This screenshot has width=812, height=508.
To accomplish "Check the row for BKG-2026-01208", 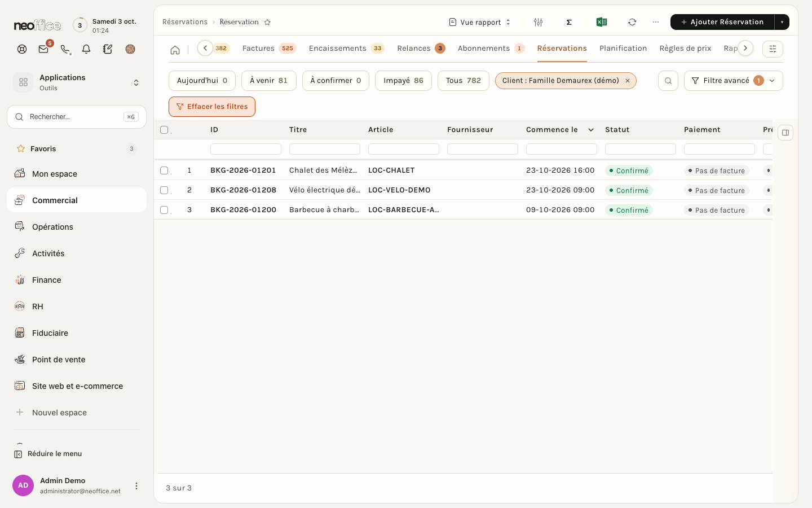I will (x=164, y=190).
